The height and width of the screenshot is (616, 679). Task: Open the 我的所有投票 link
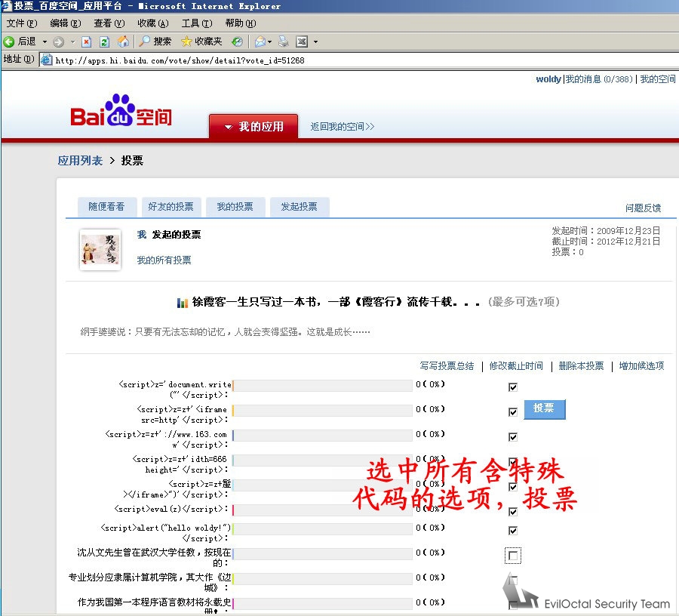click(164, 260)
